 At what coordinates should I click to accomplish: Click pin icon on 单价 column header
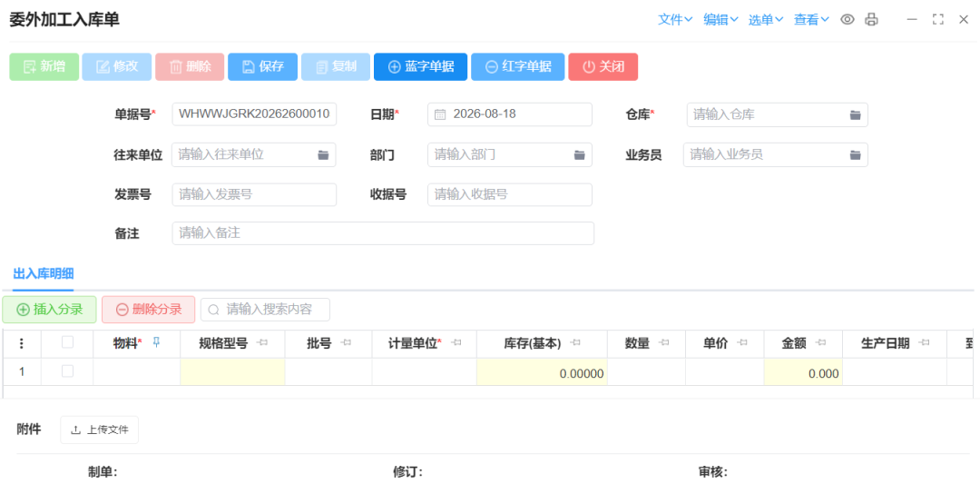coord(742,342)
